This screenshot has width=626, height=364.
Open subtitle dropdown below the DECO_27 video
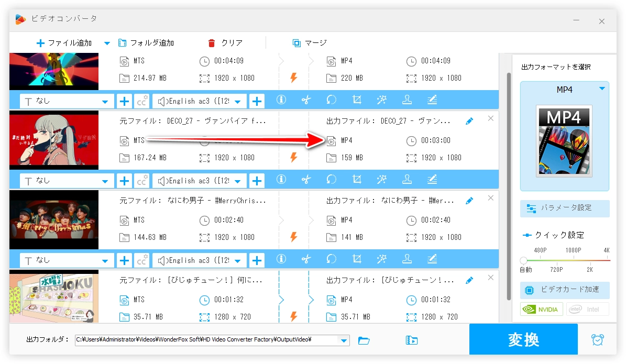click(67, 181)
